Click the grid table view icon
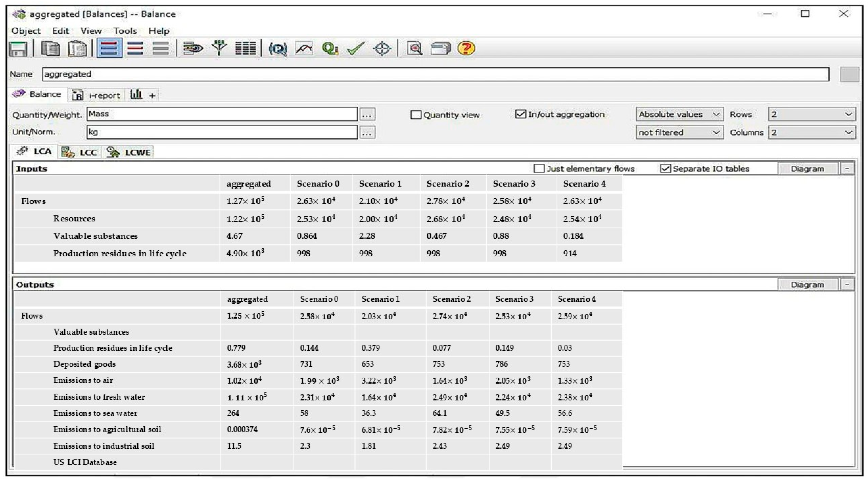Viewport: 868px width, 482px height. pyautogui.click(x=245, y=49)
